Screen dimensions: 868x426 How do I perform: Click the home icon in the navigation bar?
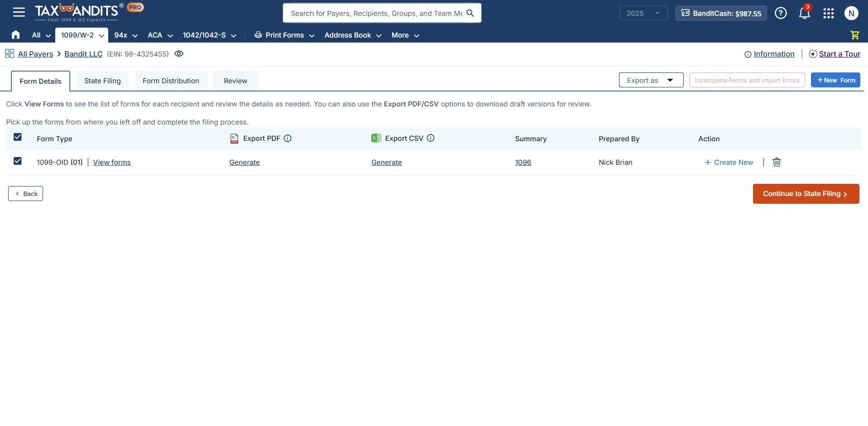15,35
